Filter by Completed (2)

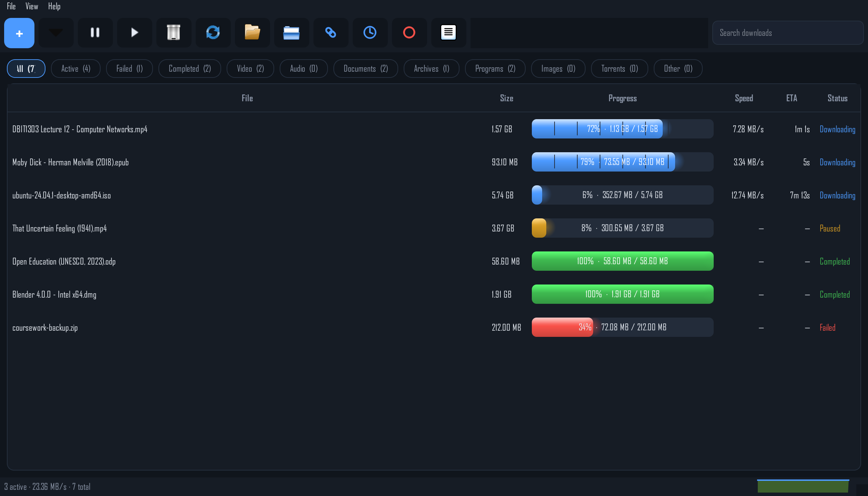point(190,69)
